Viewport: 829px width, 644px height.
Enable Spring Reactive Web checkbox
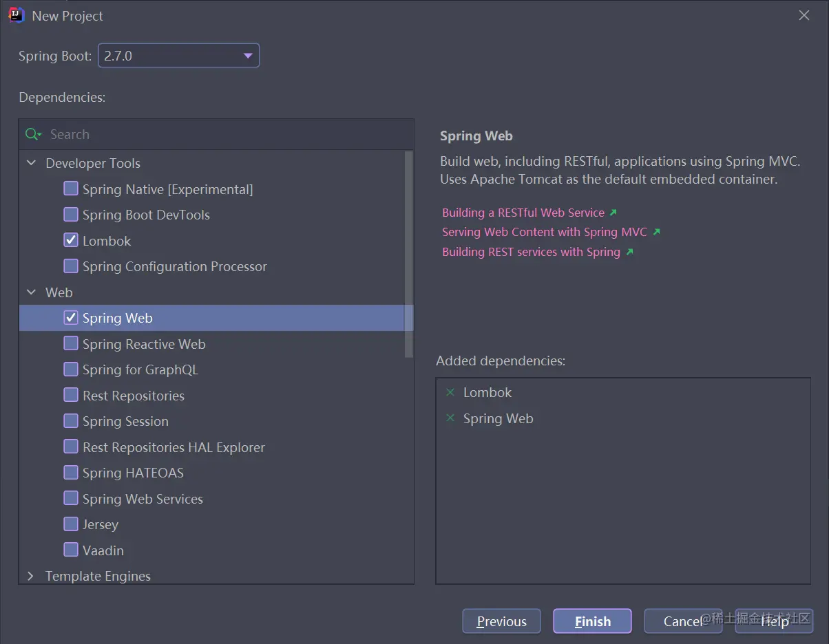(x=71, y=343)
